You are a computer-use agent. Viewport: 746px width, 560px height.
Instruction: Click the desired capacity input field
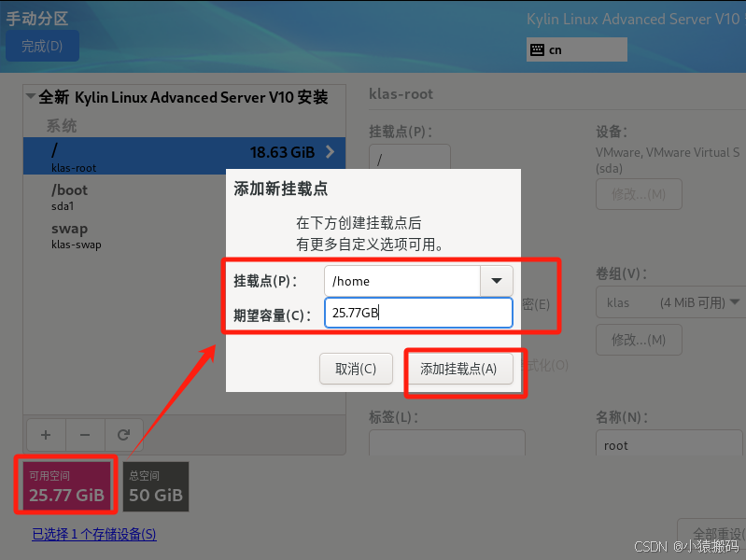tap(418, 313)
